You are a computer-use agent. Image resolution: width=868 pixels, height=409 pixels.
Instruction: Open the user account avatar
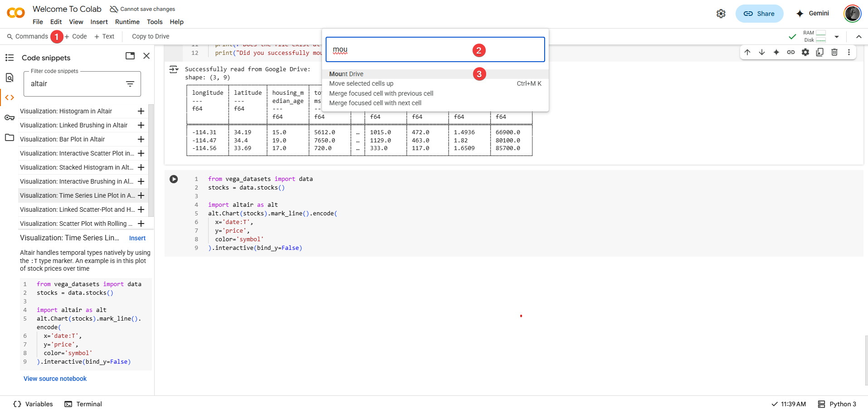852,14
